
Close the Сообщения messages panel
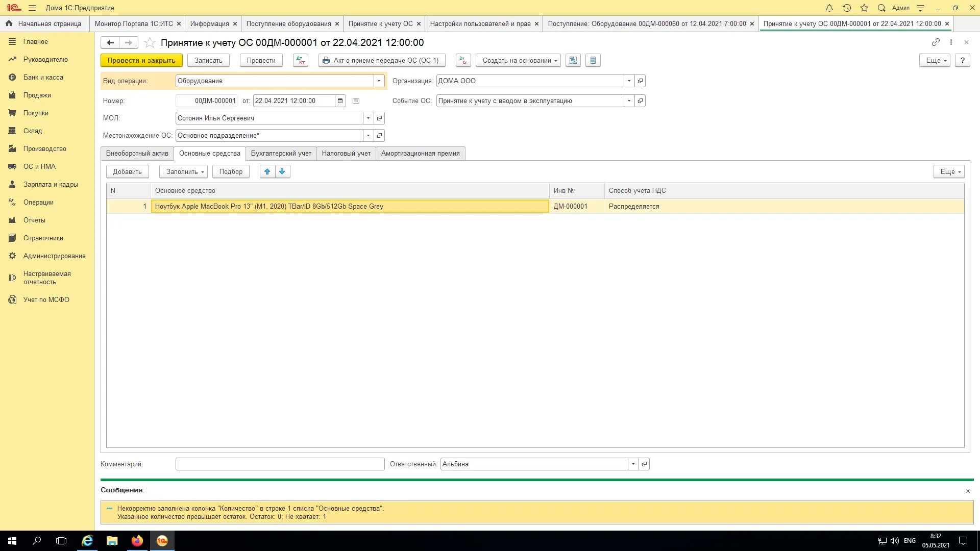(968, 491)
